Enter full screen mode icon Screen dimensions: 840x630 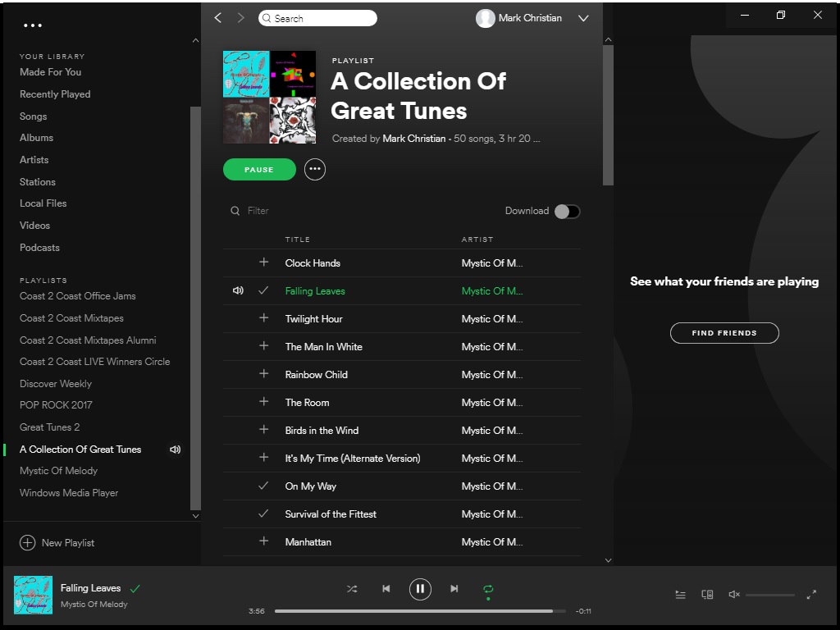pos(811,595)
